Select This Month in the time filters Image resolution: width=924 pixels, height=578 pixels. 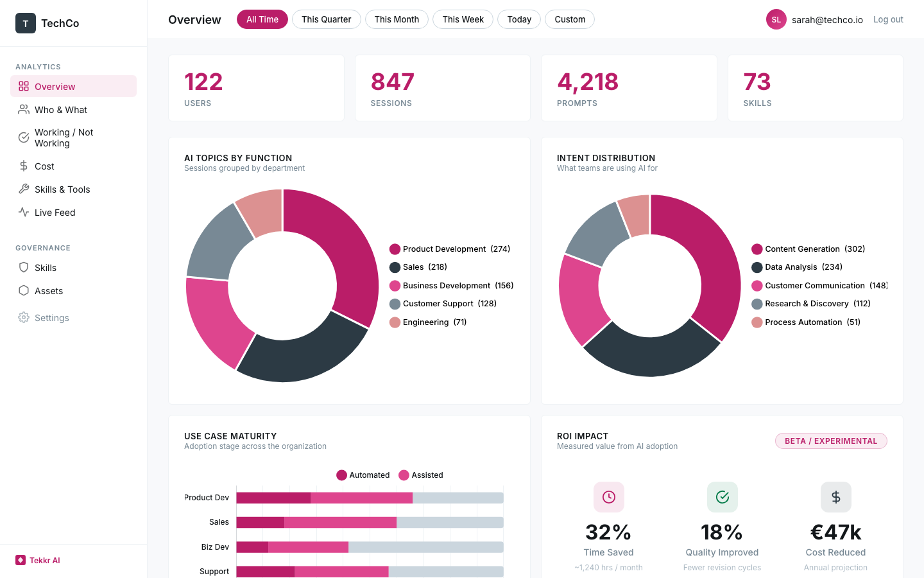(397, 19)
